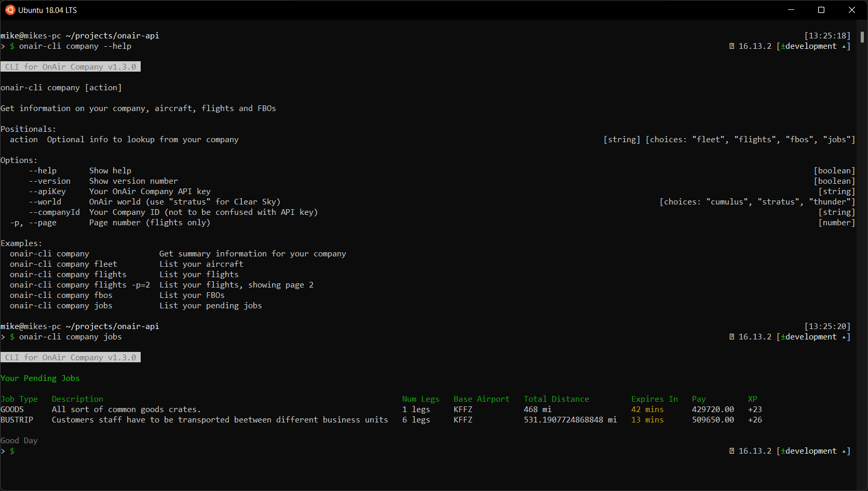Click example 'onair-cli company flights -p=2'
Screen dimensions: 868x491
point(80,285)
